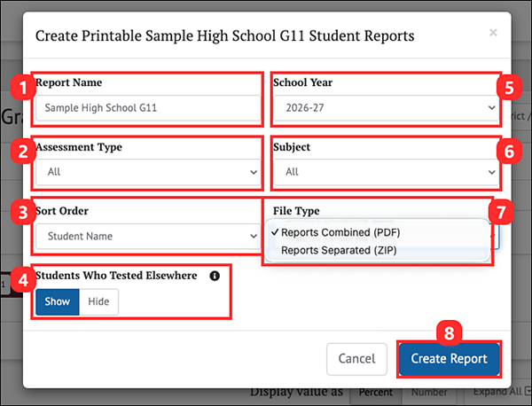Click the info icon beside Students Who Tested Elsewhere

click(215, 276)
